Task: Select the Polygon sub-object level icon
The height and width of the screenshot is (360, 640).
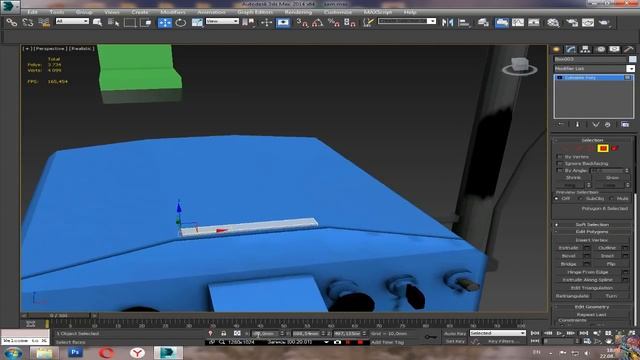Action: (x=603, y=148)
